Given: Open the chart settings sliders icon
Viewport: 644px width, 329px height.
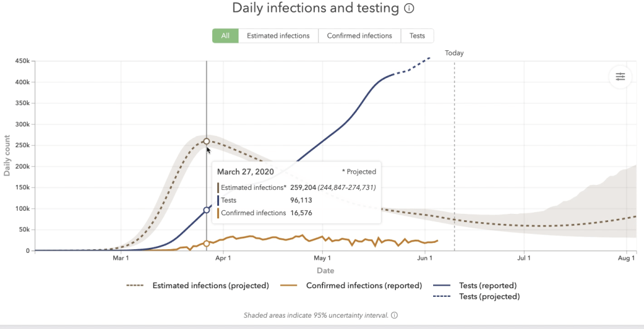Looking at the screenshot, I should click(621, 77).
